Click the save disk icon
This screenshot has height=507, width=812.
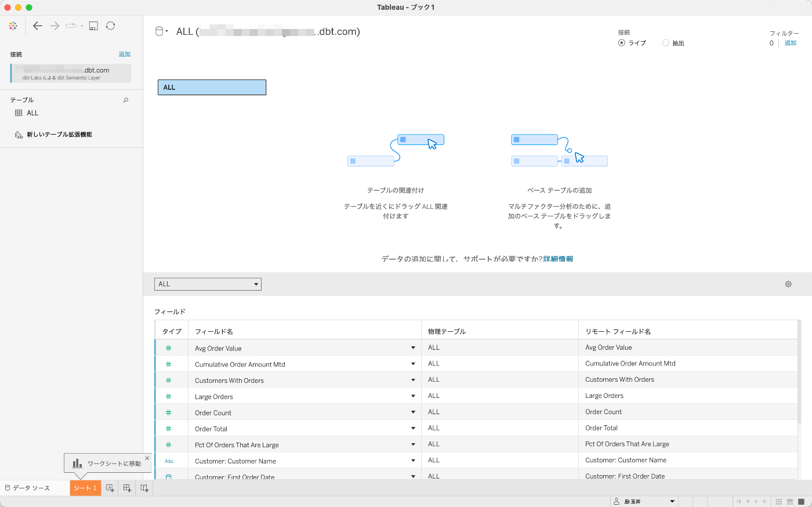pos(93,26)
